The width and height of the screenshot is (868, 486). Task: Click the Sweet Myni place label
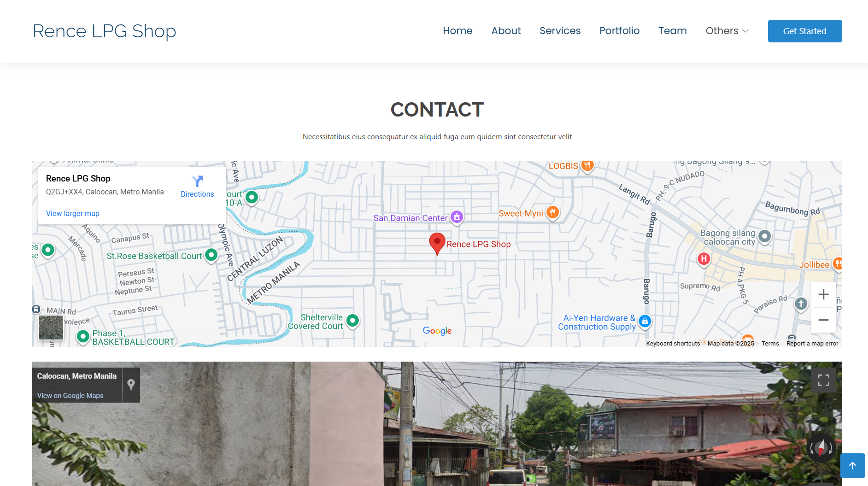click(x=521, y=213)
